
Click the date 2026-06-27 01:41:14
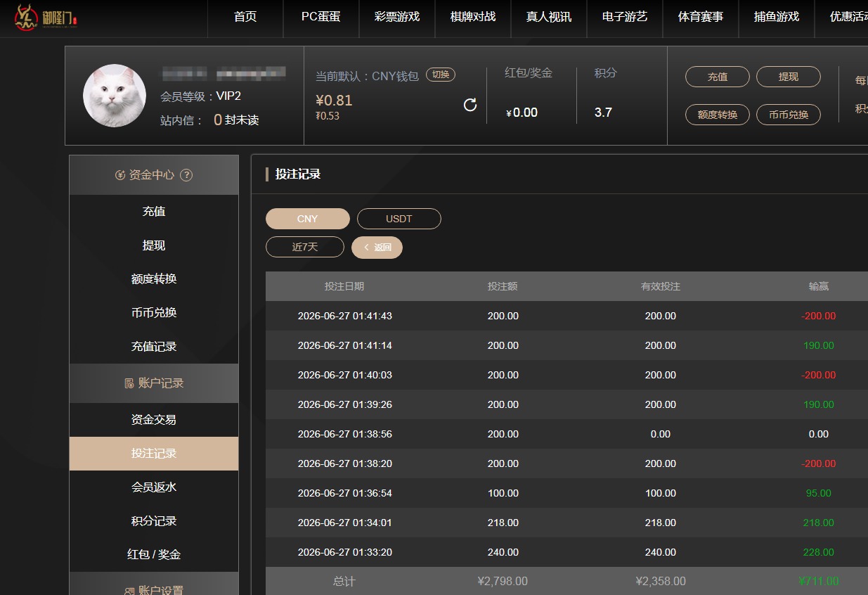(x=345, y=345)
